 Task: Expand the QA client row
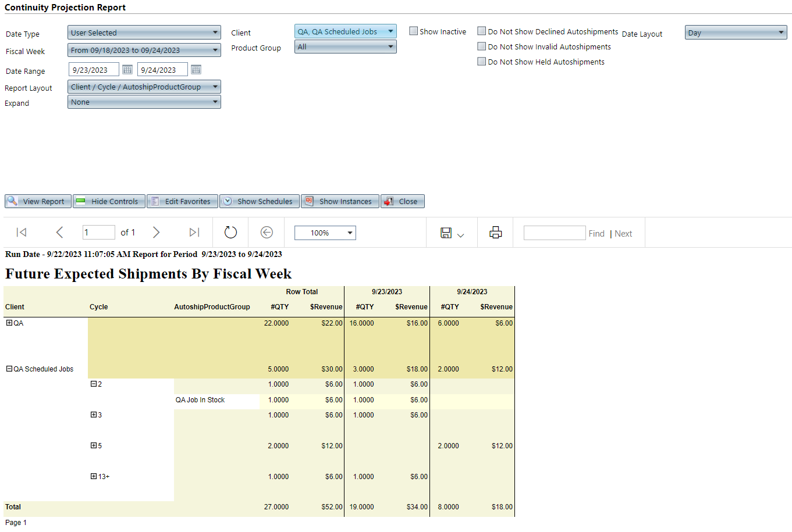(x=9, y=323)
